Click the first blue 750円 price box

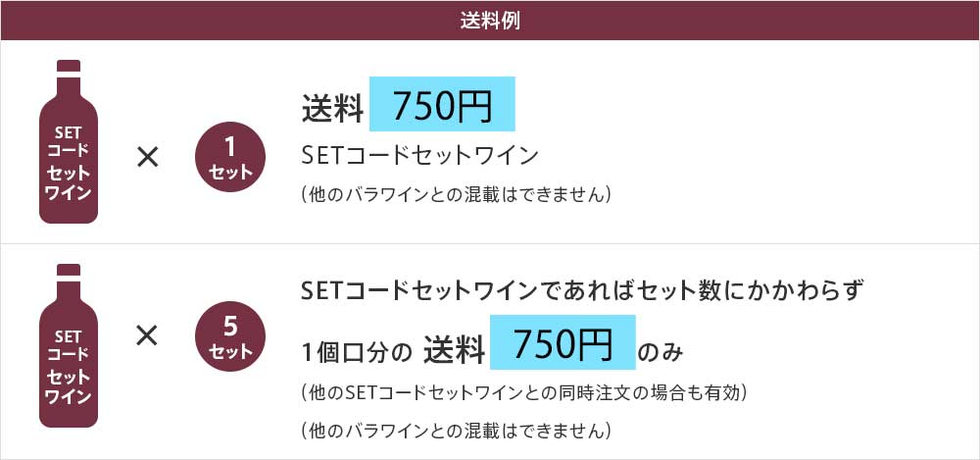pos(442,104)
